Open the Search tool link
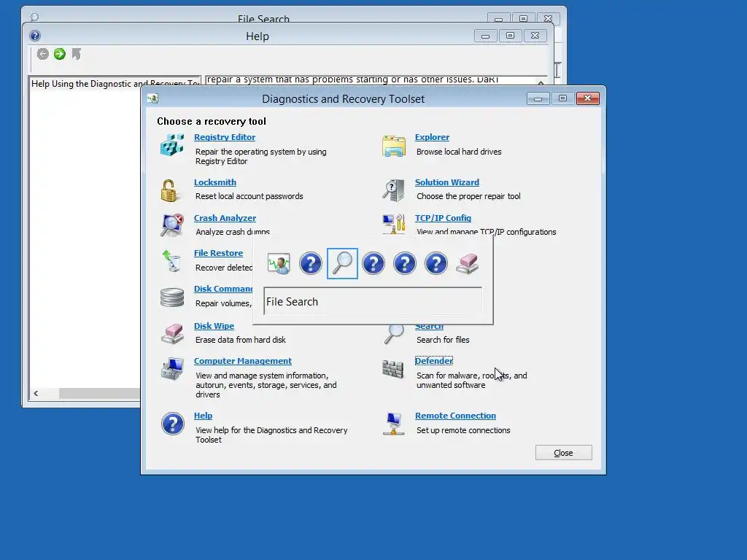Screen dimensions: 747x560 point(429,327)
